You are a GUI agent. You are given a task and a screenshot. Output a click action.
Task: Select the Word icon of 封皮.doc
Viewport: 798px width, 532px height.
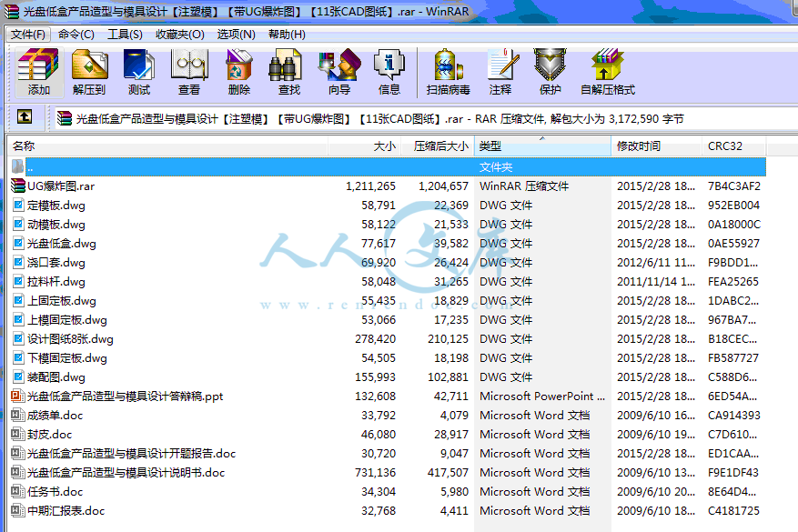pyautogui.click(x=18, y=434)
